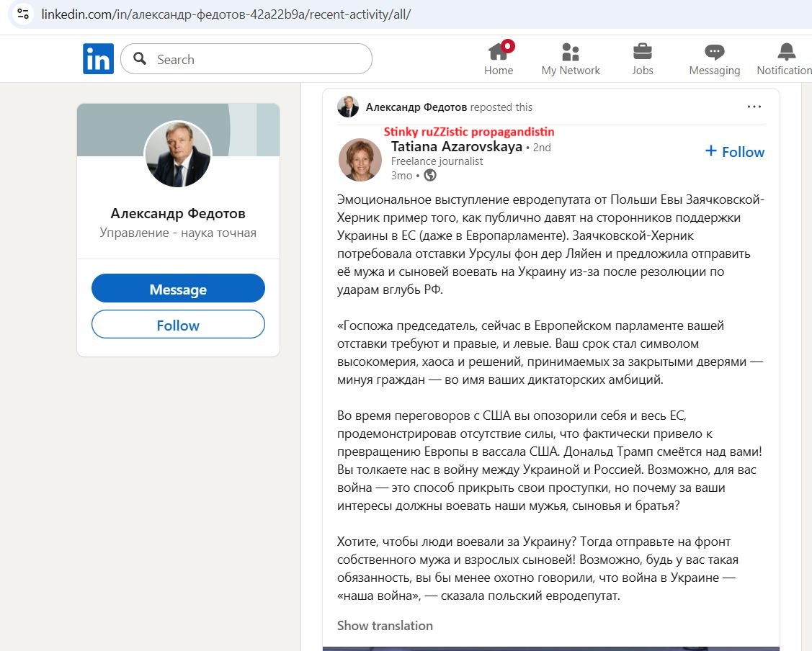Follow Tatiana Azarovskaya from the post

734,152
